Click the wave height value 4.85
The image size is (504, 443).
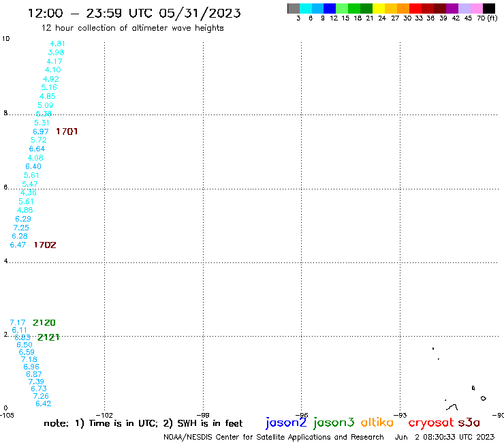(x=47, y=96)
